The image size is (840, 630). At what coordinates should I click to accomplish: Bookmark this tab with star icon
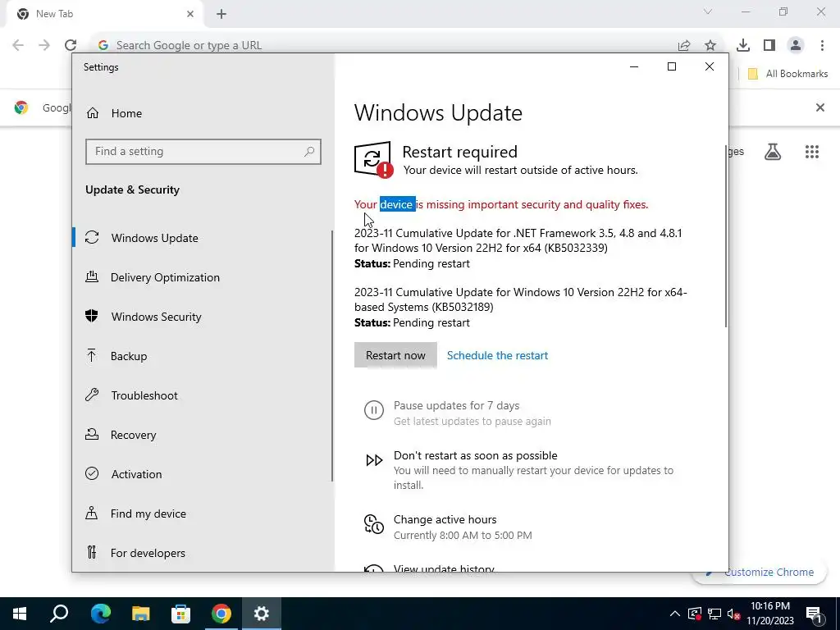pyautogui.click(x=710, y=46)
